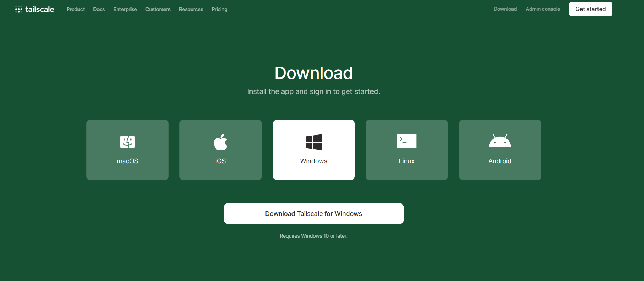Click Download Tailscale for Windows button
The height and width of the screenshot is (281, 644).
point(314,213)
